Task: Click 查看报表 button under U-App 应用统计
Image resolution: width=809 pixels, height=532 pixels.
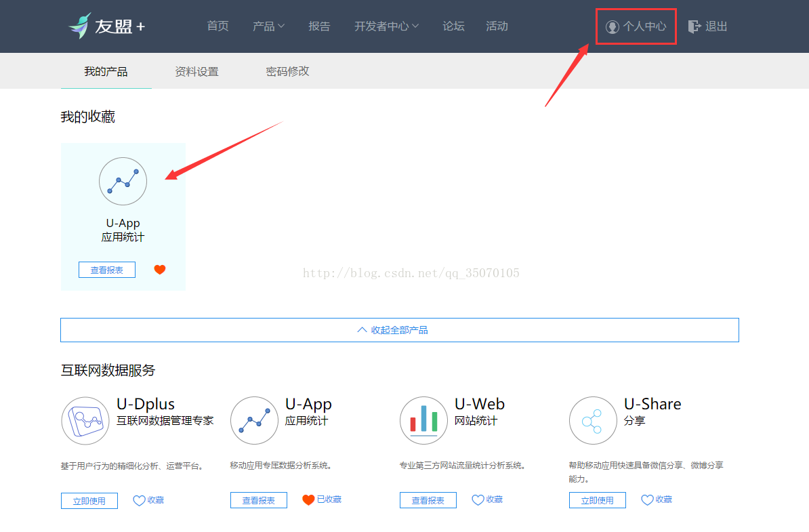Action: pyautogui.click(x=259, y=500)
